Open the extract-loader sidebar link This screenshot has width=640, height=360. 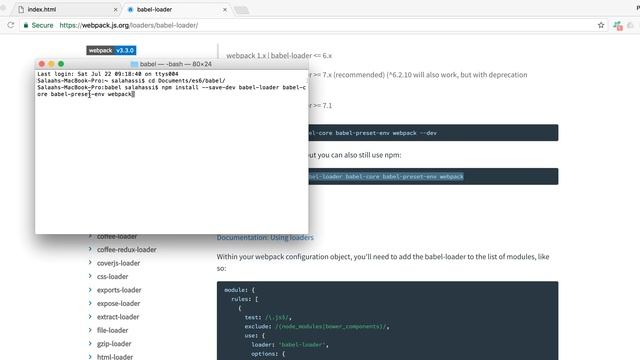point(118,317)
